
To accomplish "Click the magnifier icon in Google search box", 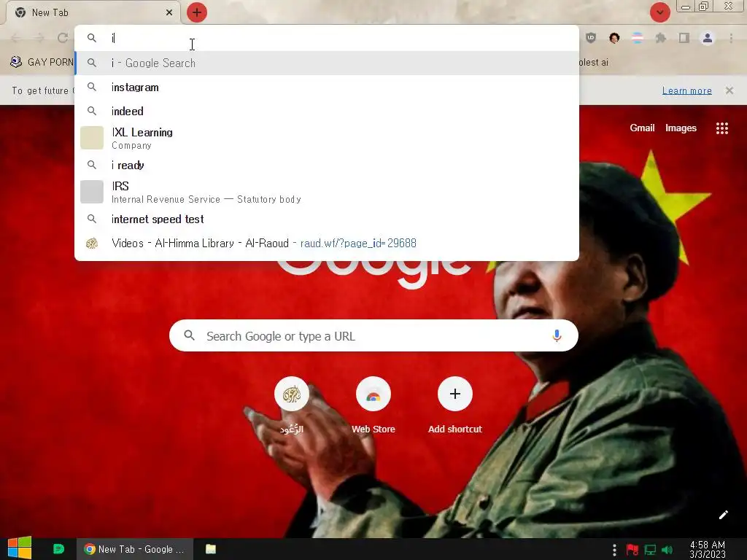I will click(x=189, y=335).
